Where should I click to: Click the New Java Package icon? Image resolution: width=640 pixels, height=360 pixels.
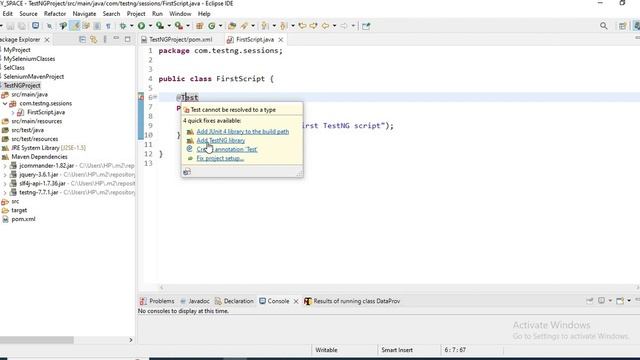(200, 26)
